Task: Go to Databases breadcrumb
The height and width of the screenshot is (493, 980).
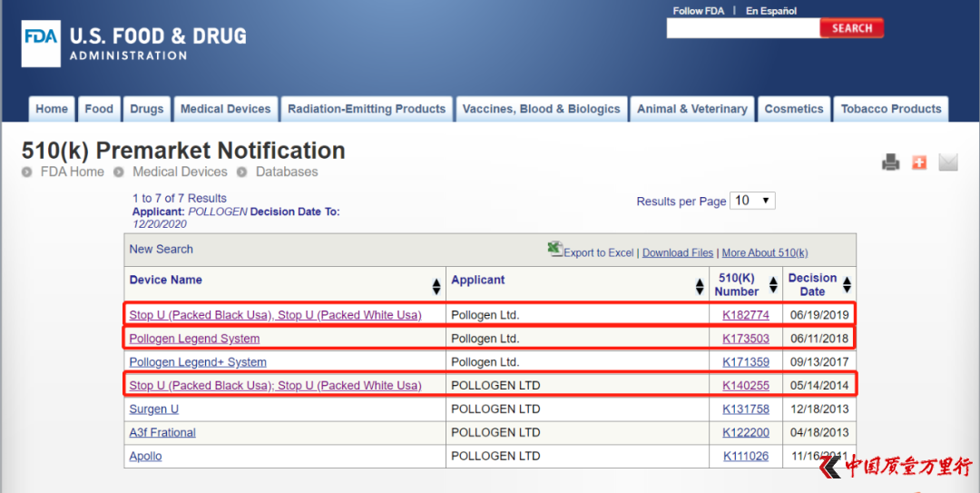Action: (287, 172)
